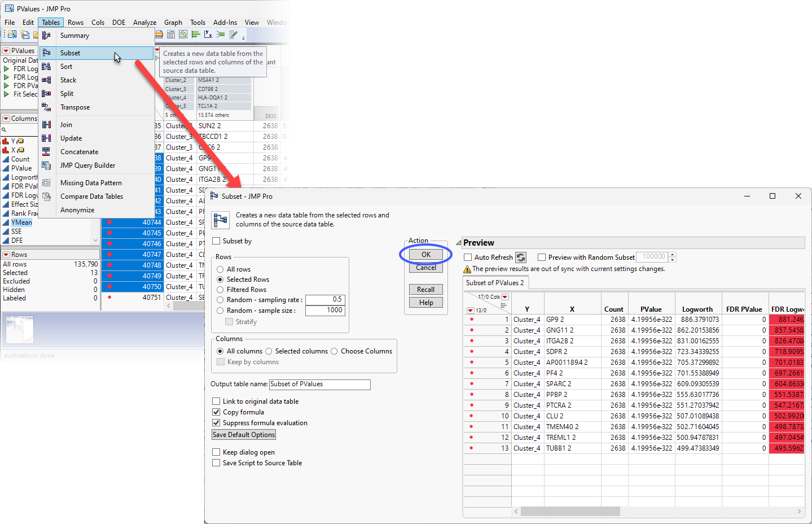
Task: Click the Sort icon in Tables menu
Action: [46, 67]
